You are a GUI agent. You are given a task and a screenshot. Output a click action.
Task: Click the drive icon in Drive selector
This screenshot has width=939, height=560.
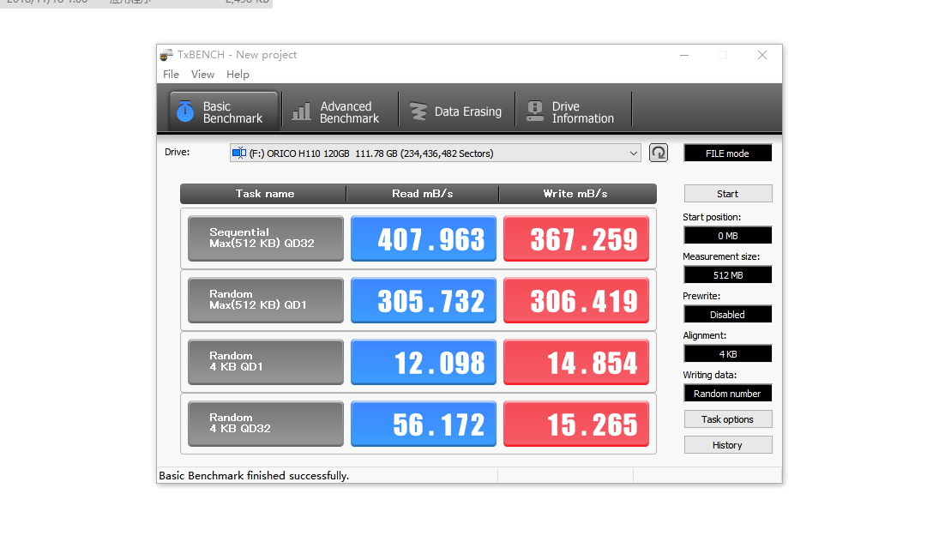click(239, 154)
